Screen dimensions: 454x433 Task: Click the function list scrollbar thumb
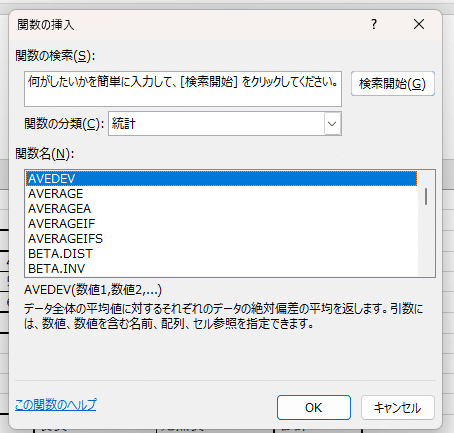pyautogui.click(x=426, y=196)
